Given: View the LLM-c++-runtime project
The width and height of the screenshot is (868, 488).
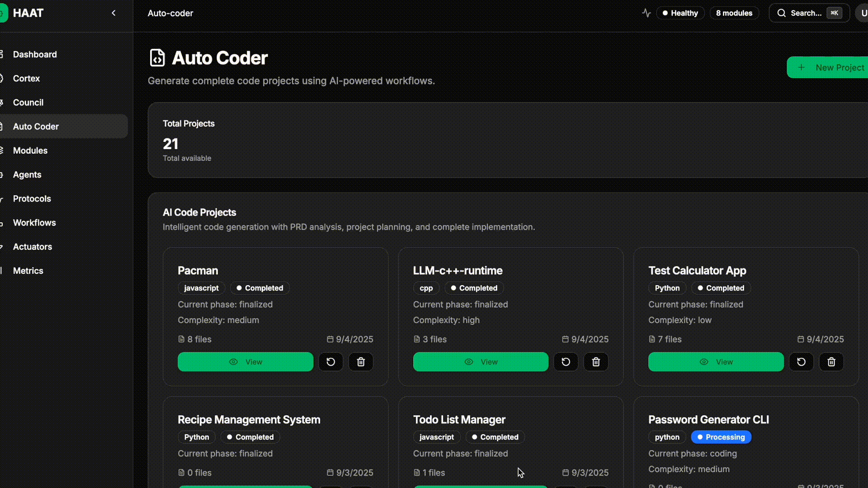Looking at the screenshot, I should tap(481, 362).
